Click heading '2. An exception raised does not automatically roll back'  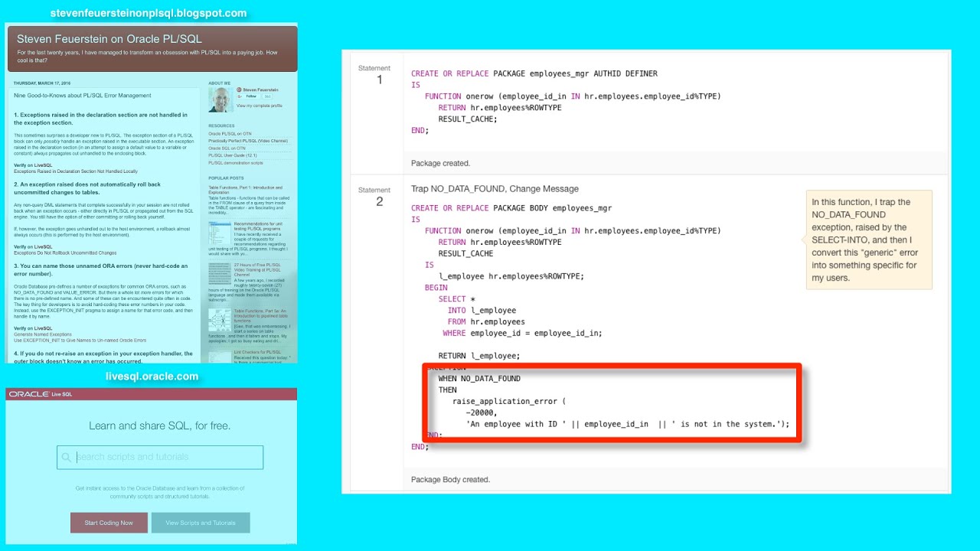pyautogui.click(x=87, y=188)
